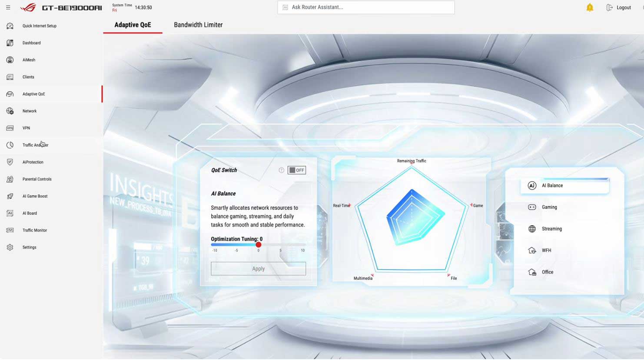644x360 pixels.
Task: Select the Streaming mode label
Action: pos(552,229)
